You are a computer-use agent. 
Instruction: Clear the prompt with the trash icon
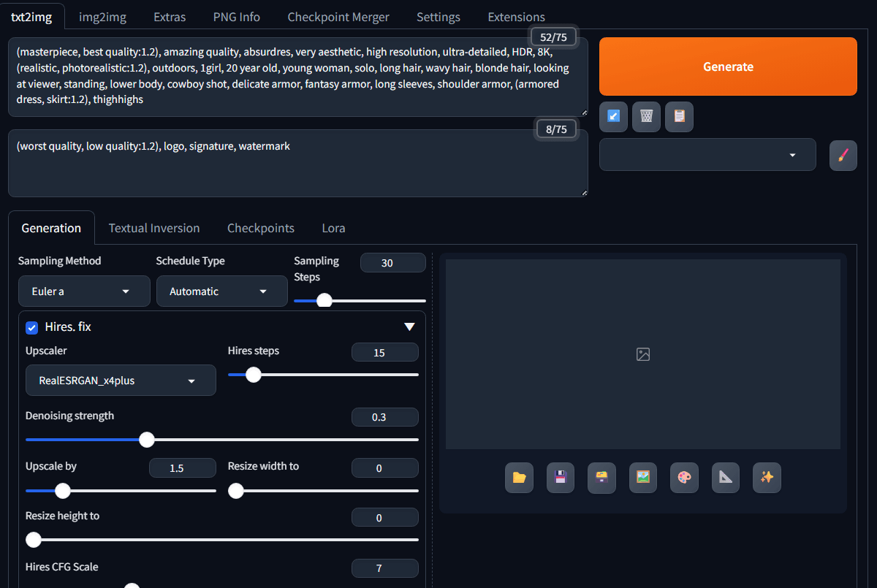click(646, 116)
